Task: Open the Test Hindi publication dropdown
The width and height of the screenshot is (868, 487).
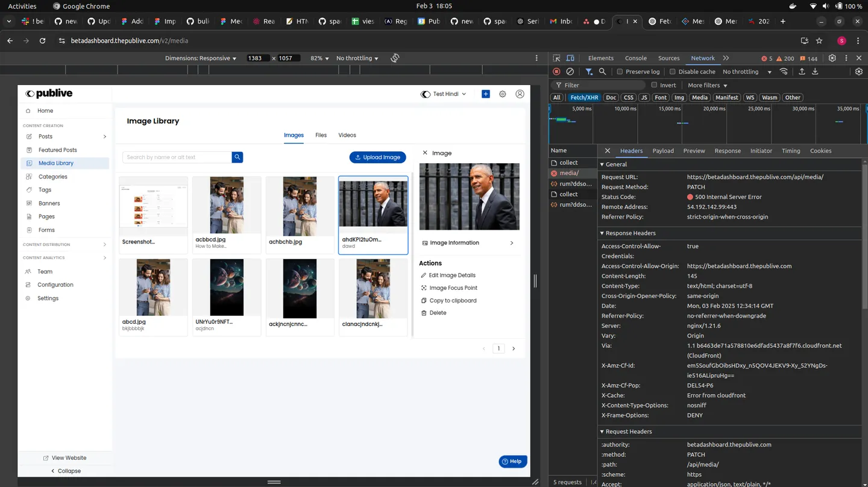Action: tap(444, 94)
